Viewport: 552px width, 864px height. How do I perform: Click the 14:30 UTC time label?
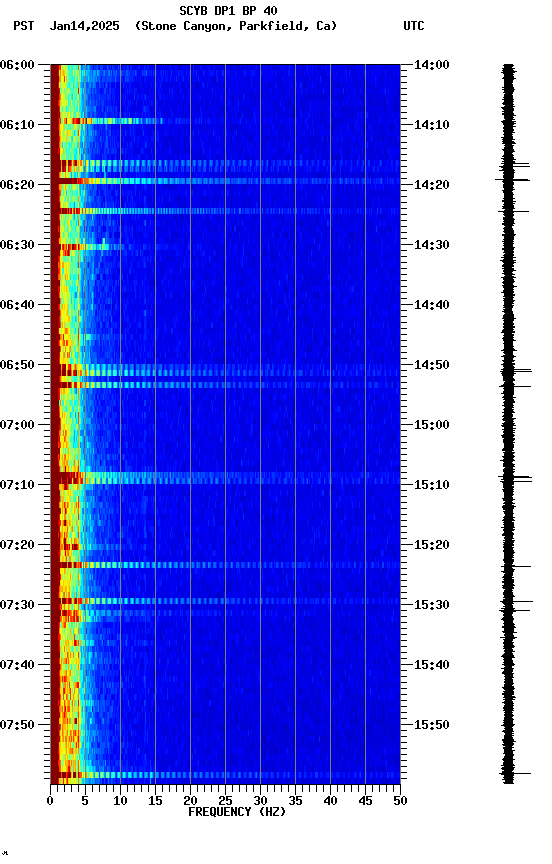(432, 245)
